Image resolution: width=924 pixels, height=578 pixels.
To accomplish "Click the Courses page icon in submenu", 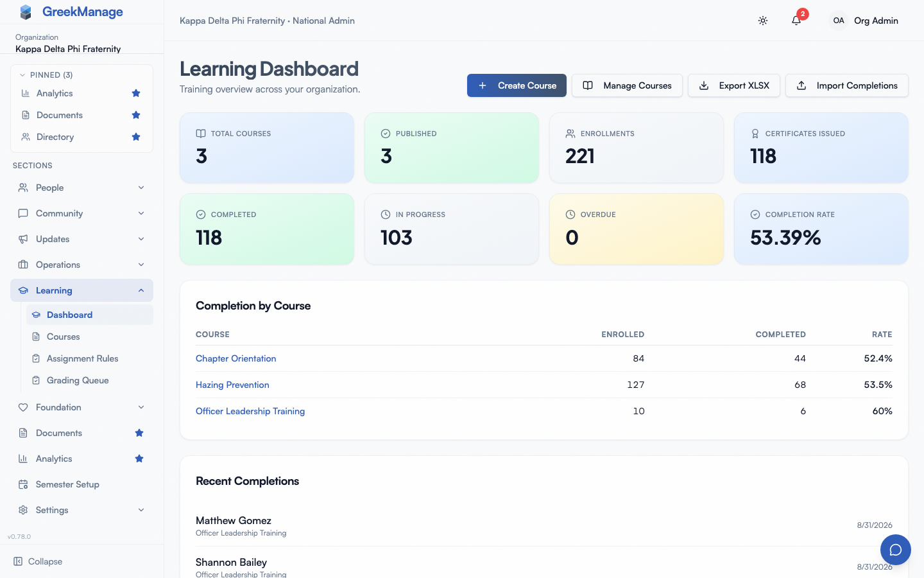I will pos(37,337).
